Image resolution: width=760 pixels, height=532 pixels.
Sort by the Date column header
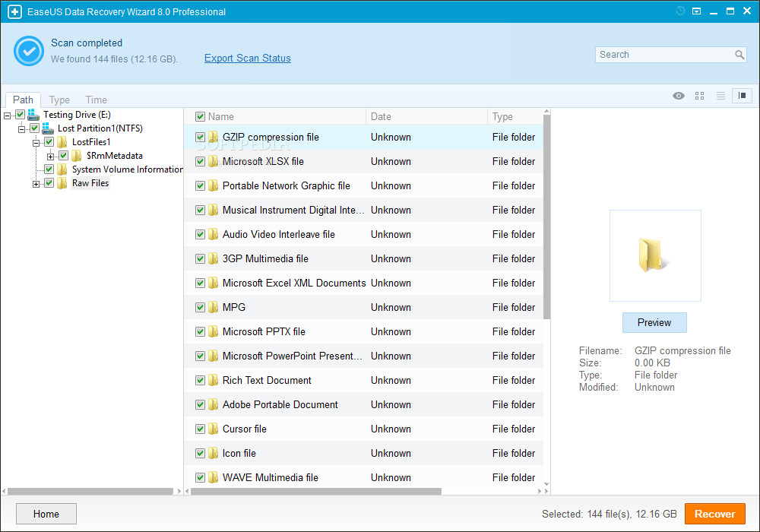pos(381,117)
